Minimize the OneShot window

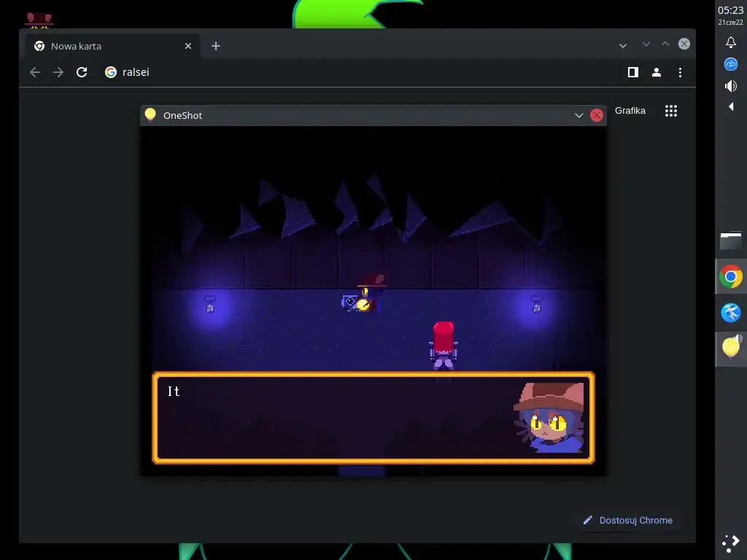(578, 116)
